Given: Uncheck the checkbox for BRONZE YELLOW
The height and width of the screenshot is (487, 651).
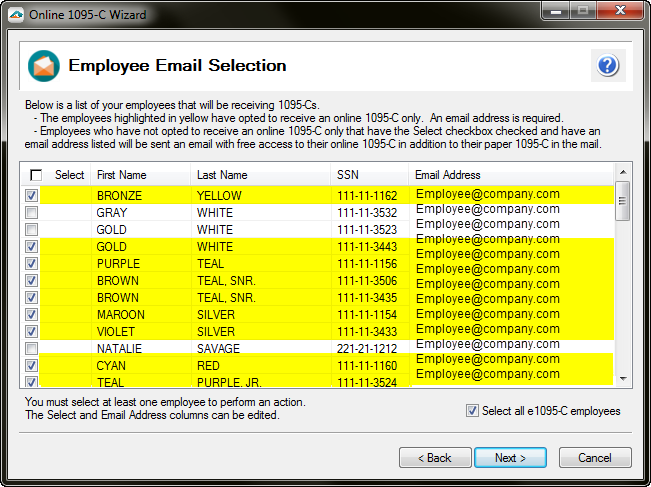Looking at the screenshot, I should coord(32,195).
